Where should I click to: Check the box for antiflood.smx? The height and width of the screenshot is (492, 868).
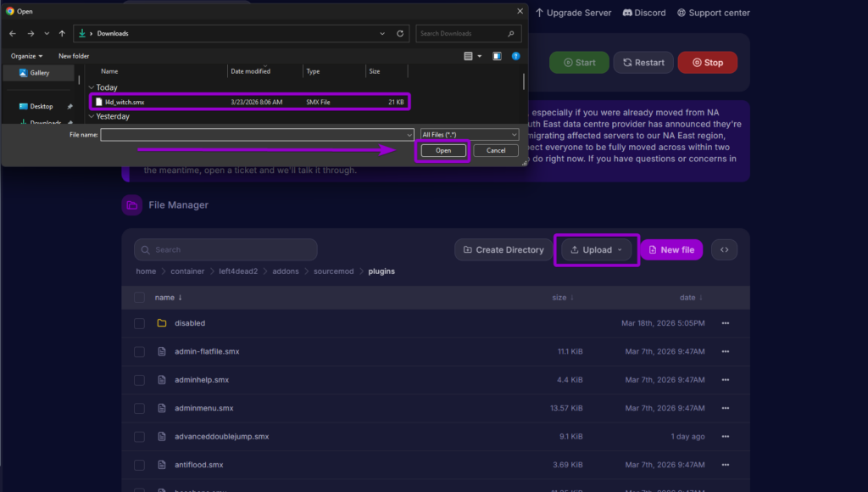140,464
